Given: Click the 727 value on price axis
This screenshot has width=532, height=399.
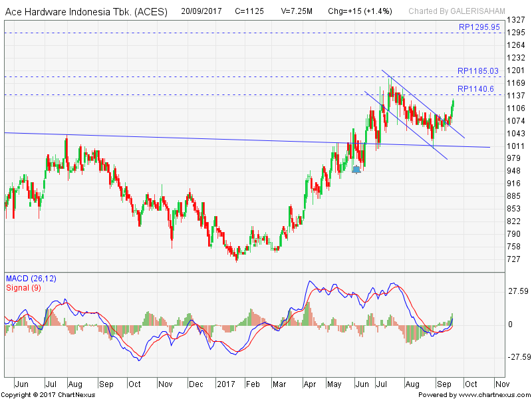Looking at the screenshot, I should 515,259.
